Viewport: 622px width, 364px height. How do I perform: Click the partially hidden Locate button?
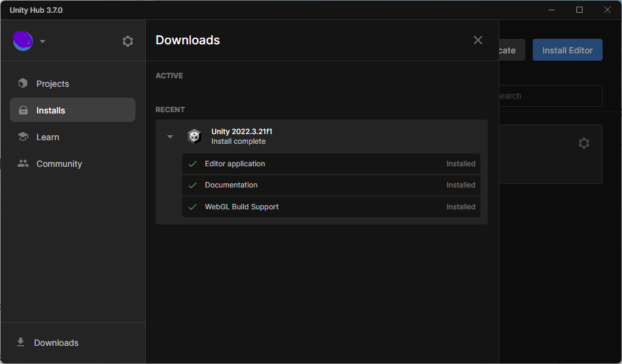[x=511, y=50]
